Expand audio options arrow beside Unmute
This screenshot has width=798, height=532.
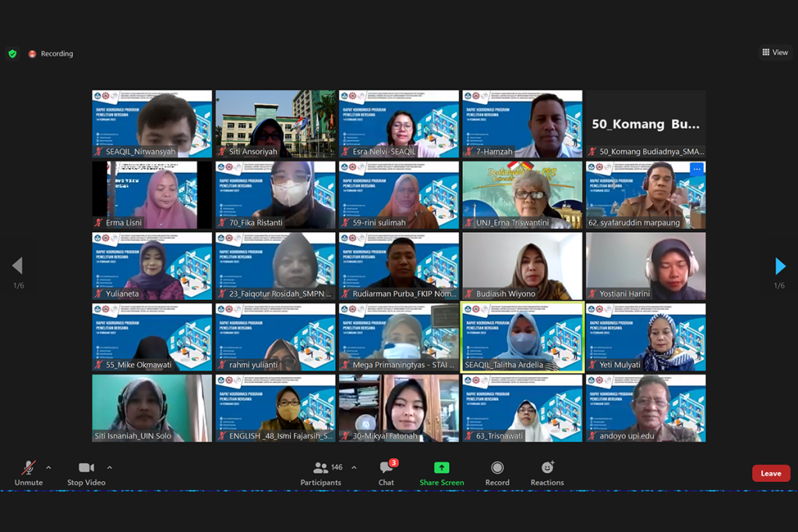tap(48, 467)
